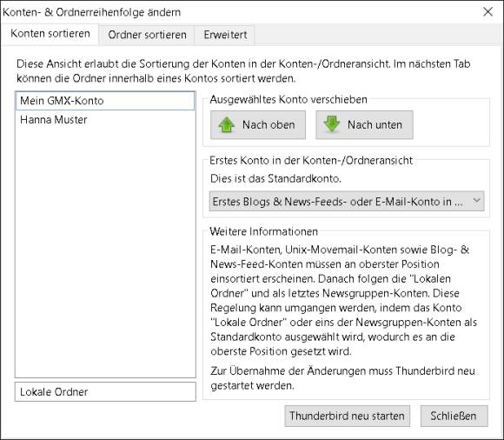Expand the combo box via its chevron arrow
The height and width of the screenshot is (440, 504).
[477, 200]
